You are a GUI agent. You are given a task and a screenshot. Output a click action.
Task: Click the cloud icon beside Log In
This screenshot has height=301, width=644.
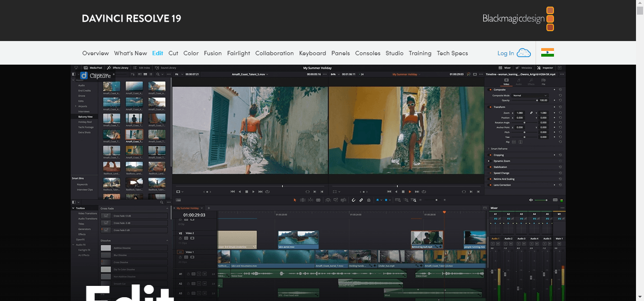(524, 53)
